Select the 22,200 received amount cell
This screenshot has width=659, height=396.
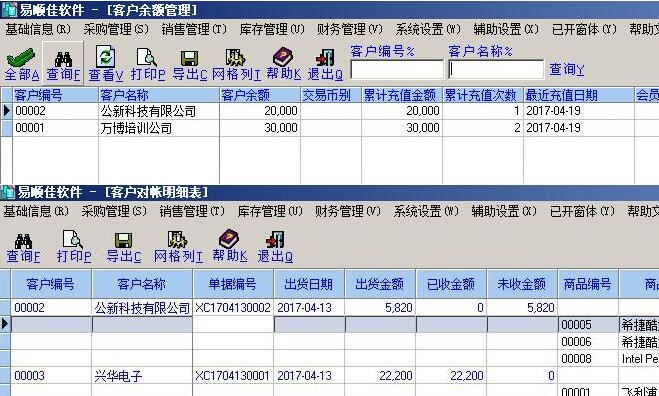[x=451, y=375]
